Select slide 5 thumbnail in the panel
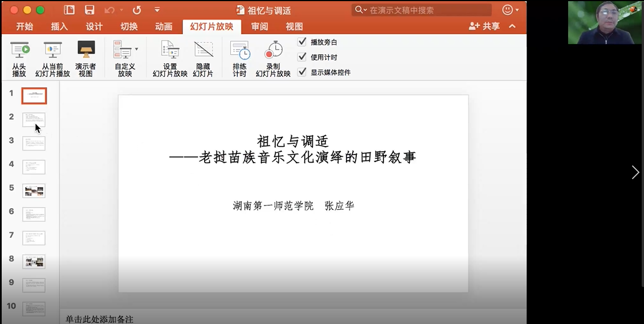 pos(34,191)
